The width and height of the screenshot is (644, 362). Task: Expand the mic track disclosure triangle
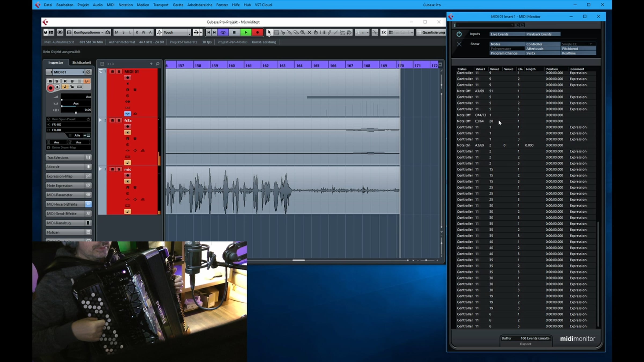coord(101,169)
